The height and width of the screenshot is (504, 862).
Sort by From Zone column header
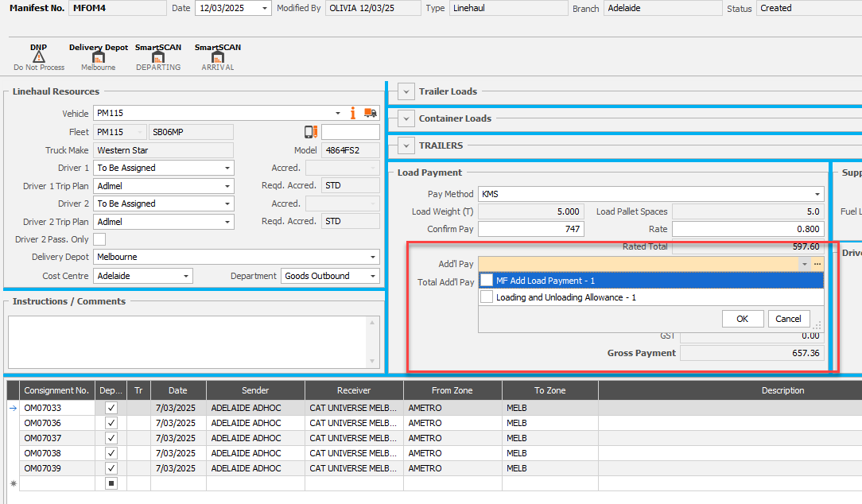tap(452, 390)
